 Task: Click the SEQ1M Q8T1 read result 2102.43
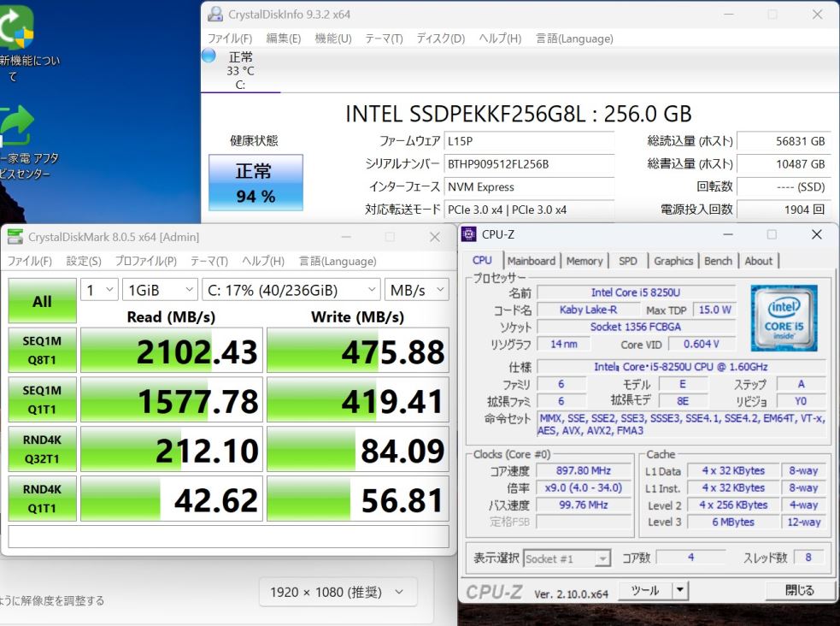(172, 351)
